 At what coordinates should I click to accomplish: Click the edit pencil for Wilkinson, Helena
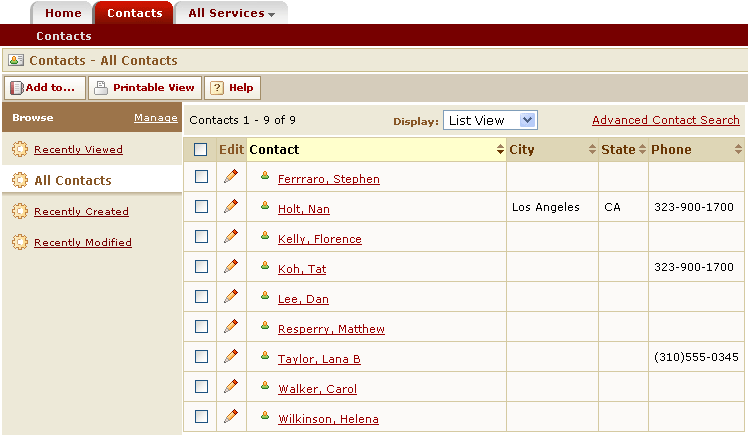(x=231, y=416)
